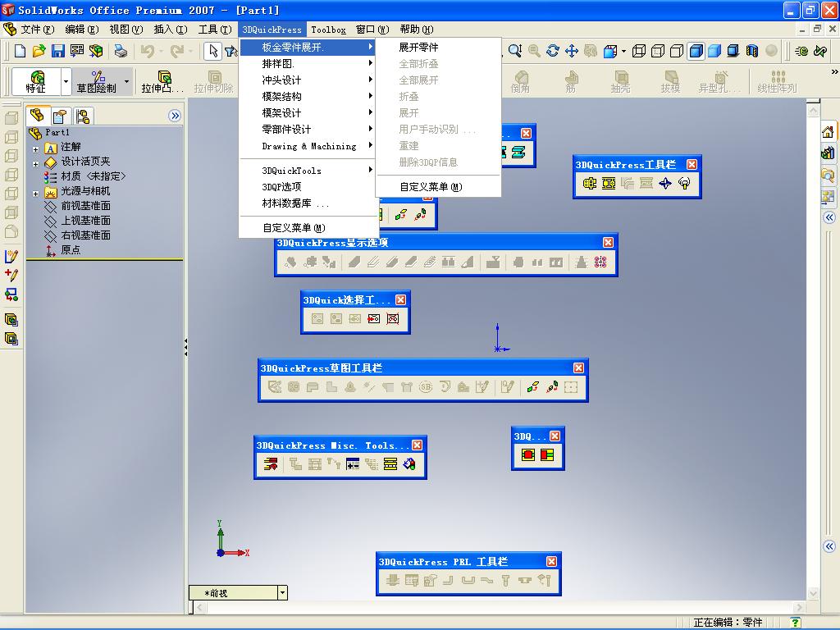Expand feature panel with double chevron
Screen dimensions: 840x630
tap(175, 116)
